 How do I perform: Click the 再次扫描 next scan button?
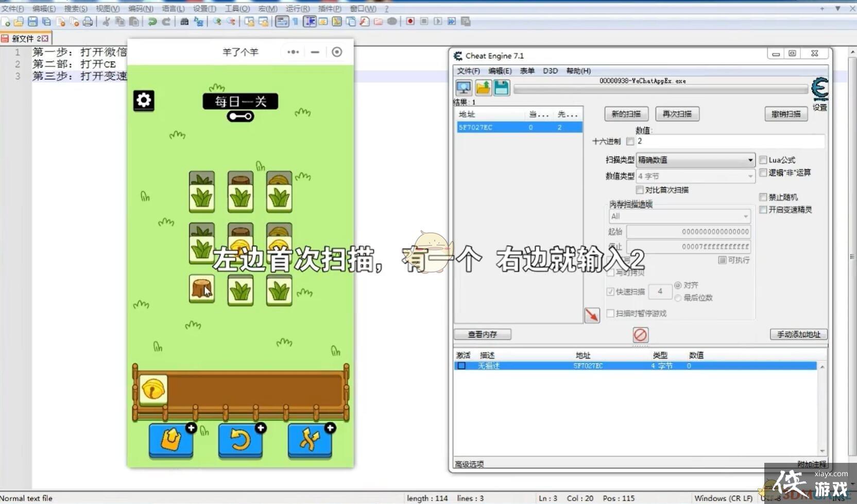[677, 114]
